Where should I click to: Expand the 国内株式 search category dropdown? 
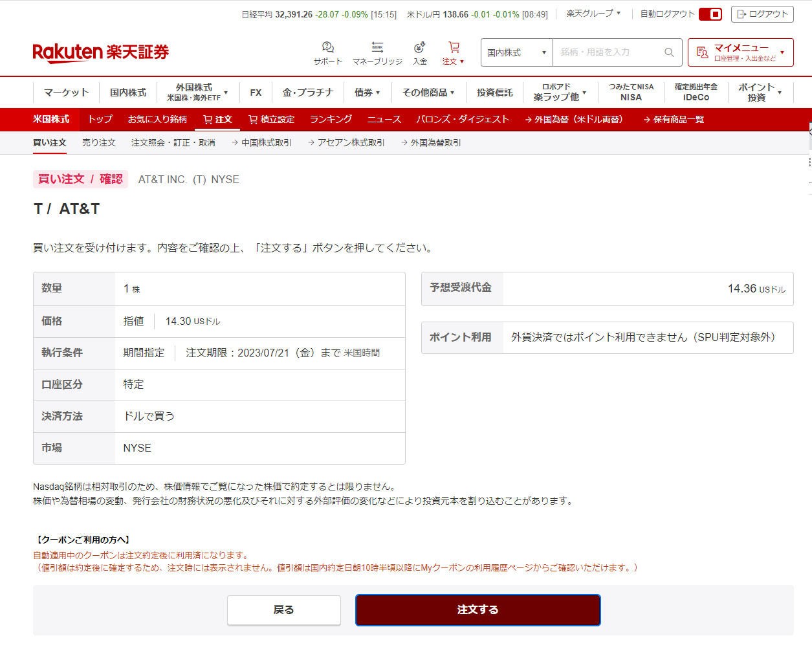click(516, 52)
